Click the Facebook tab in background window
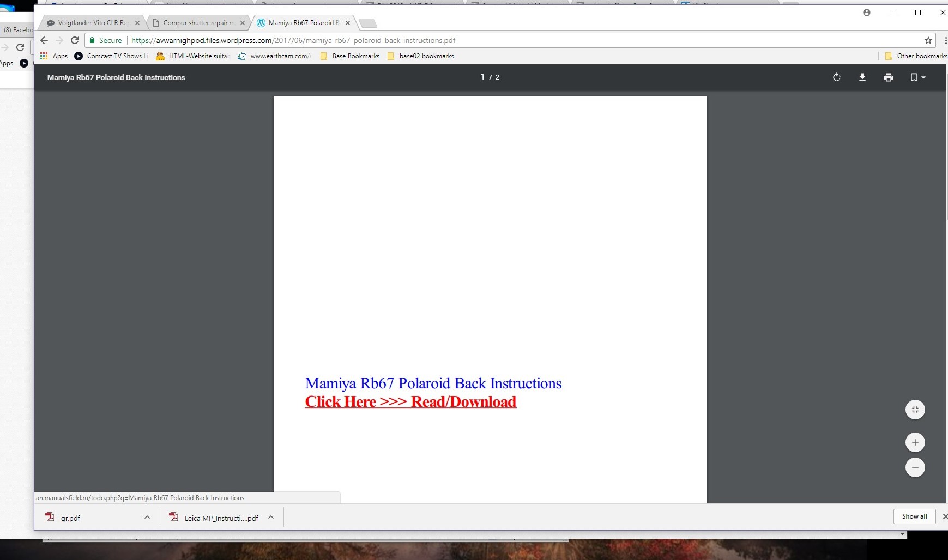The image size is (948, 560). click(x=18, y=30)
